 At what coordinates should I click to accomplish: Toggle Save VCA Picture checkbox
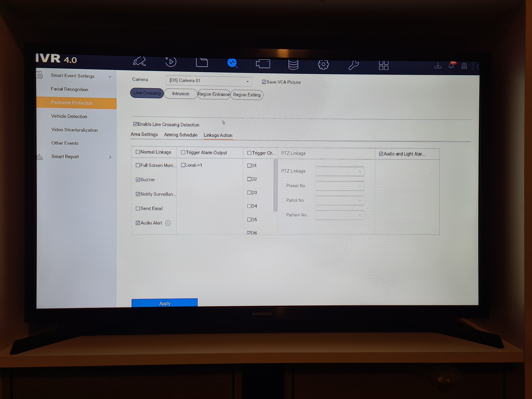264,82
